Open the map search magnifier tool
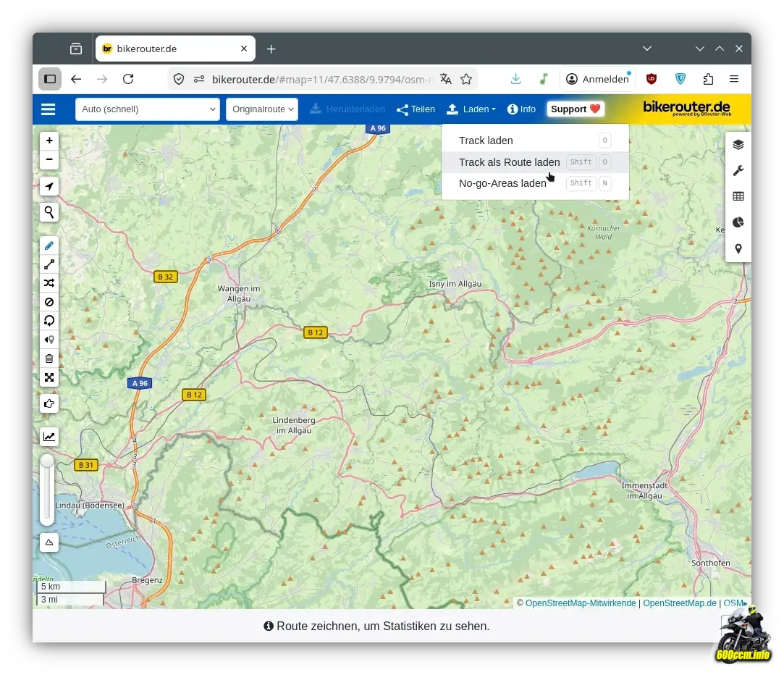 click(49, 212)
